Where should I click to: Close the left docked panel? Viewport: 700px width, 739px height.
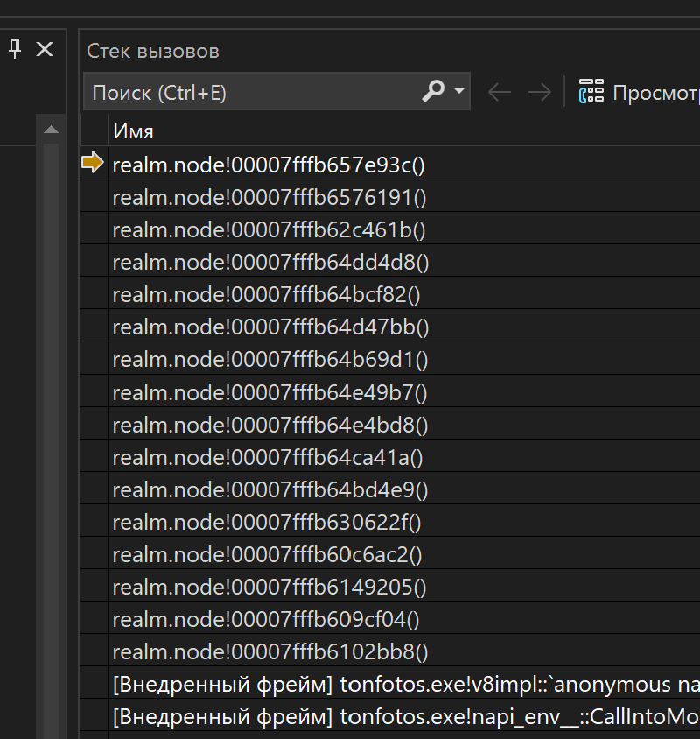45,49
